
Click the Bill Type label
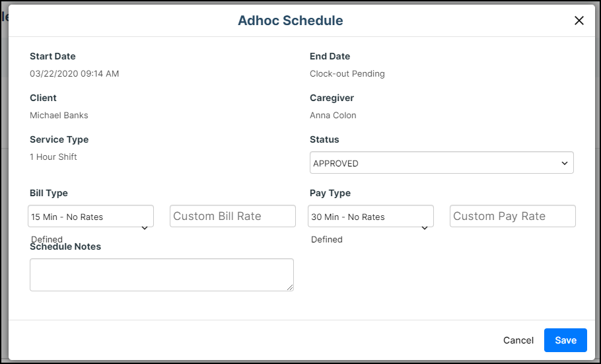[49, 194]
